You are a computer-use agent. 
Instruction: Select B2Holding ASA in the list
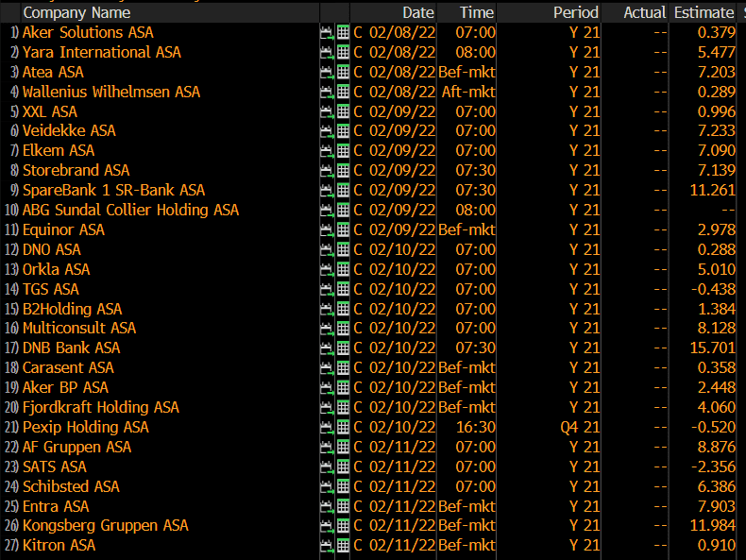point(73,309)
